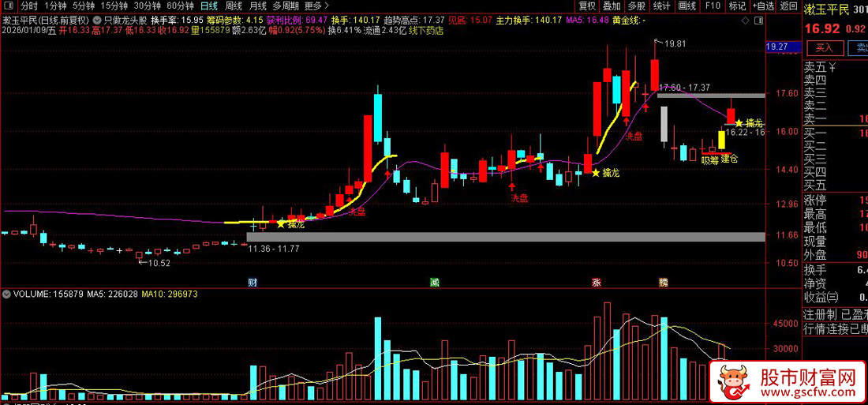Select the 1分钟 period

54,6
